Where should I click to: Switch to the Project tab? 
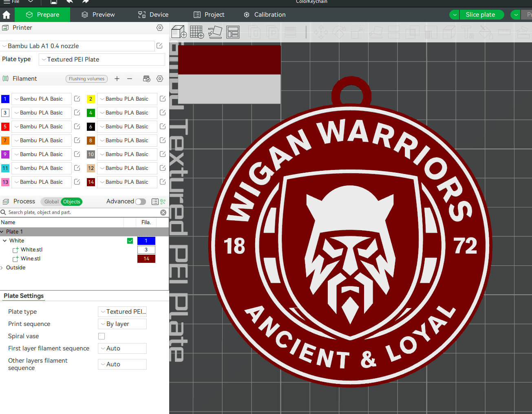click(209, 15)
